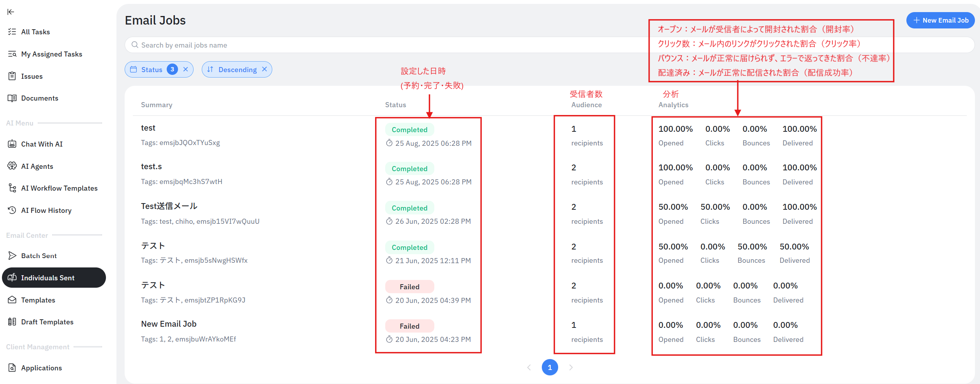This screenshot has width=980, height=384.
Task: Click the email jobs search field
Action: click(x=390, y=45)
